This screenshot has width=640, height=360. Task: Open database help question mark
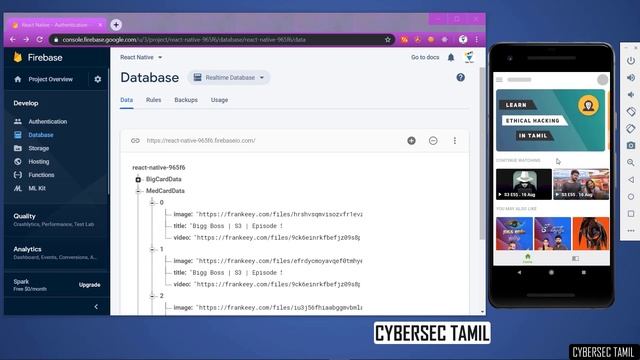click(460, 78)
